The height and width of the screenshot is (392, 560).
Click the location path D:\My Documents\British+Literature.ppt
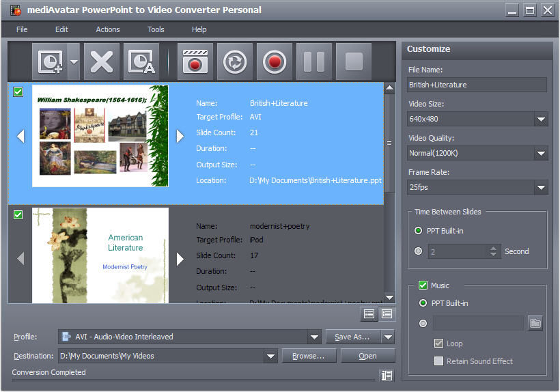316,180
